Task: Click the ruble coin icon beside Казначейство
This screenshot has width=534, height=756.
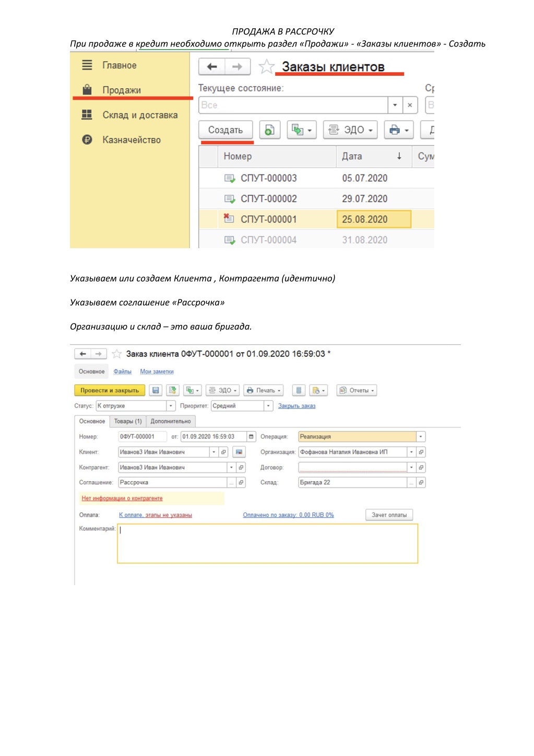Action: 87,139
